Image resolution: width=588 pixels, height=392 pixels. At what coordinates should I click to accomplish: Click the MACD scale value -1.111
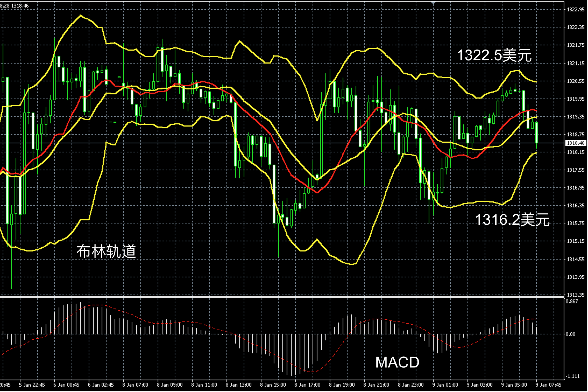tap(572, 376)
